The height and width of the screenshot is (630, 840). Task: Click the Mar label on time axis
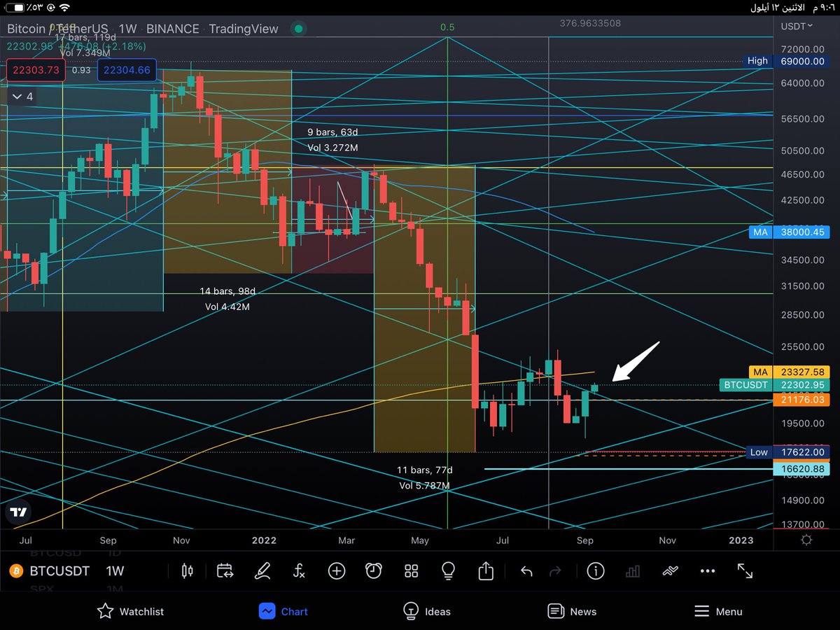[x=346, y=540]
